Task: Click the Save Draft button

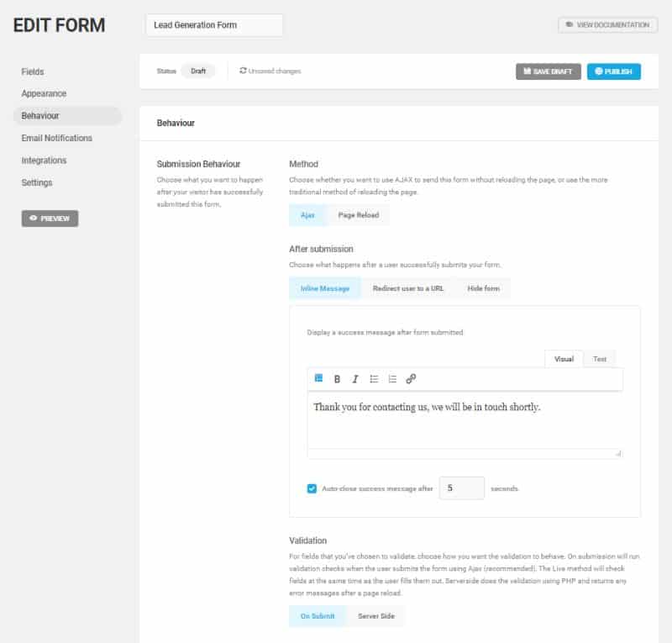Action: tap(549, 71)
